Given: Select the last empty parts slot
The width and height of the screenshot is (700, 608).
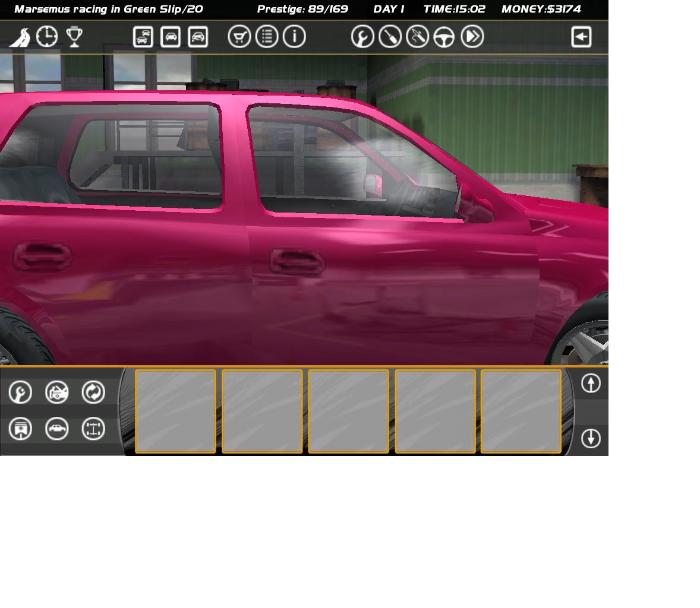Looking at the screenshot, I should [x=521, y=411].
